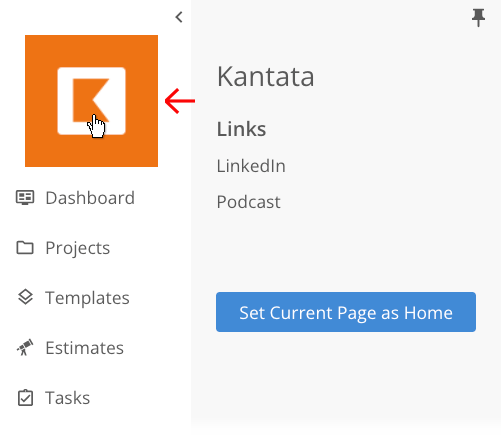Click the white K emblem inside the logo
Viewport: 501px width, 435px height.
[91, 101]
